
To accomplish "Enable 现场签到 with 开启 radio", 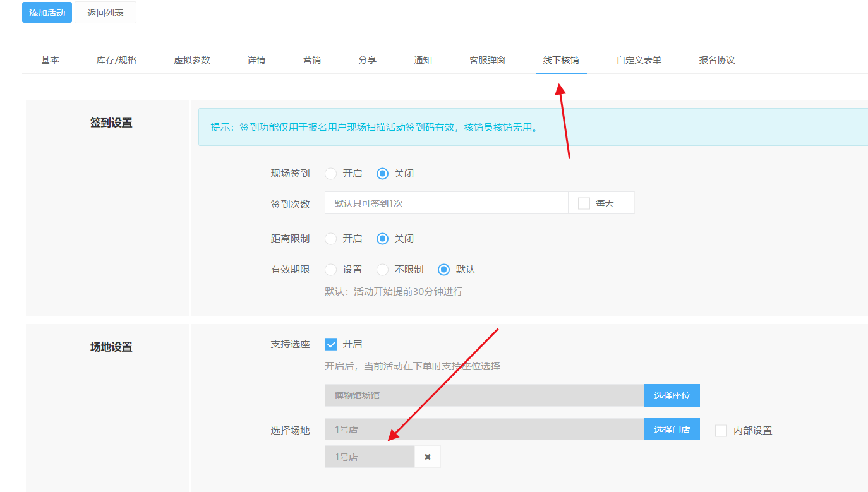I will point(330,173).
